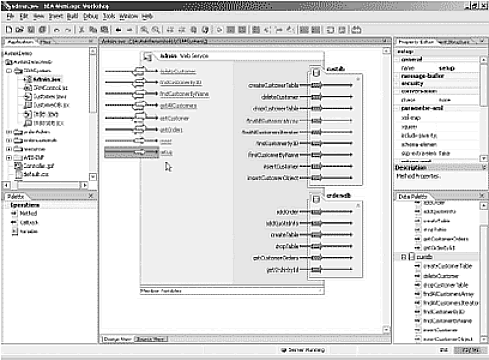Image resolution: width=489 pixels, height=360 pixels.
Task: Click the Copy toolbar icon
Action: pyautogui.click(x=93, y=30)
